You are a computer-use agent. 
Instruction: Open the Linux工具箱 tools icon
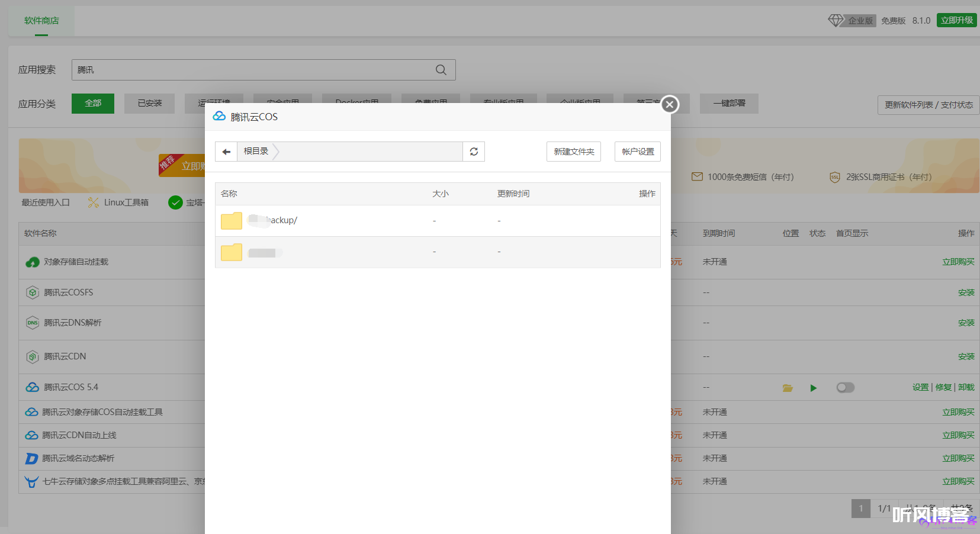pyautogui.click(x=93, y=202)
